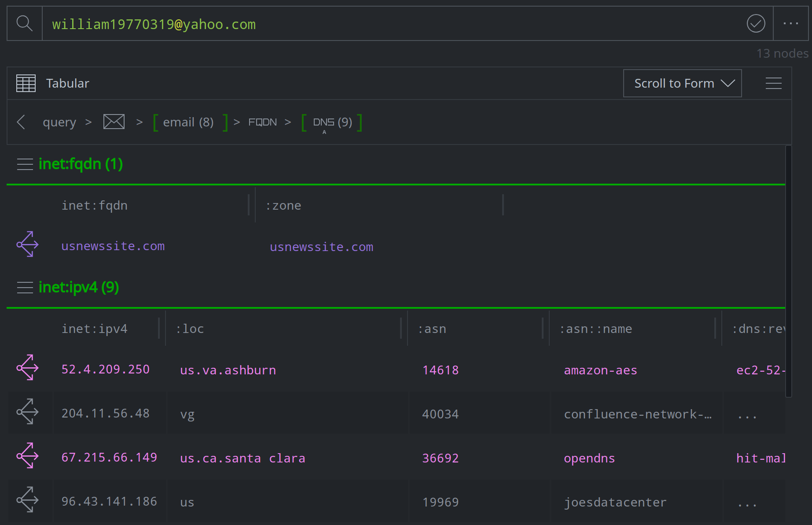The height and width of the screenshot is (525, 812).
Task: Open the three-dot options menu
Action: (x=790, y=23)
